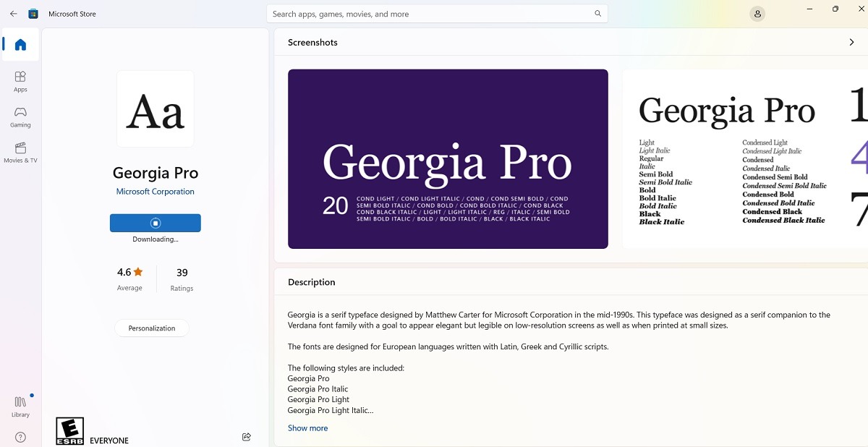The image size is (868, 447).
Task: Click the Personalization category button
Action: 151,328
